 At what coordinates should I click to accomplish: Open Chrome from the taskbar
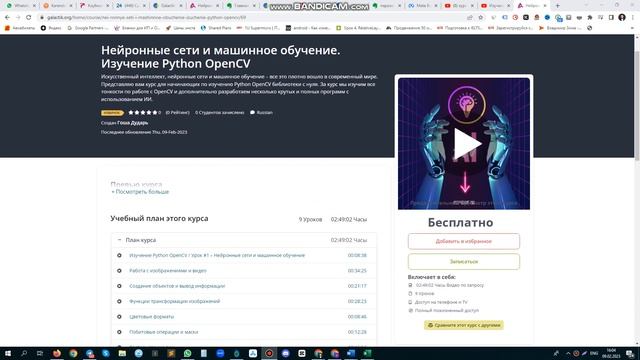click(x=73, y=353)
